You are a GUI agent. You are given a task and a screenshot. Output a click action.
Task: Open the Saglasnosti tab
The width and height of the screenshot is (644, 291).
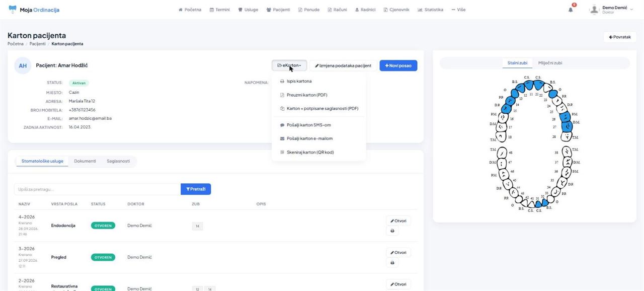[118, 161]
